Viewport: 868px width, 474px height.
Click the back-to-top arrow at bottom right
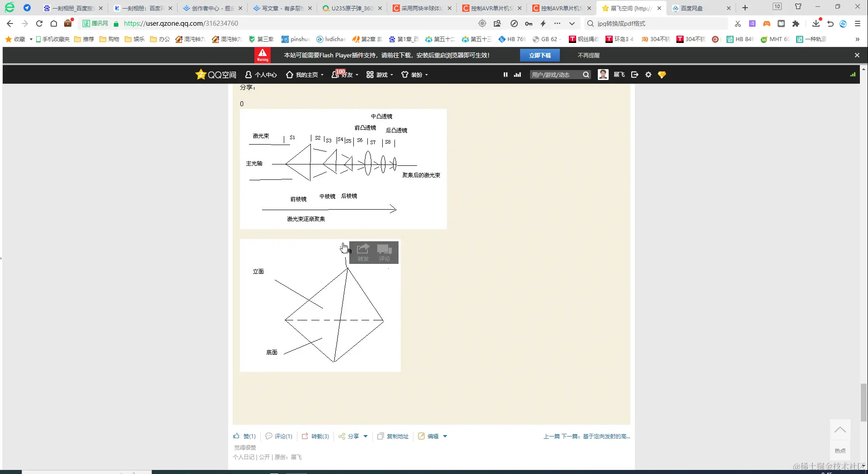(x=840, y=429)
